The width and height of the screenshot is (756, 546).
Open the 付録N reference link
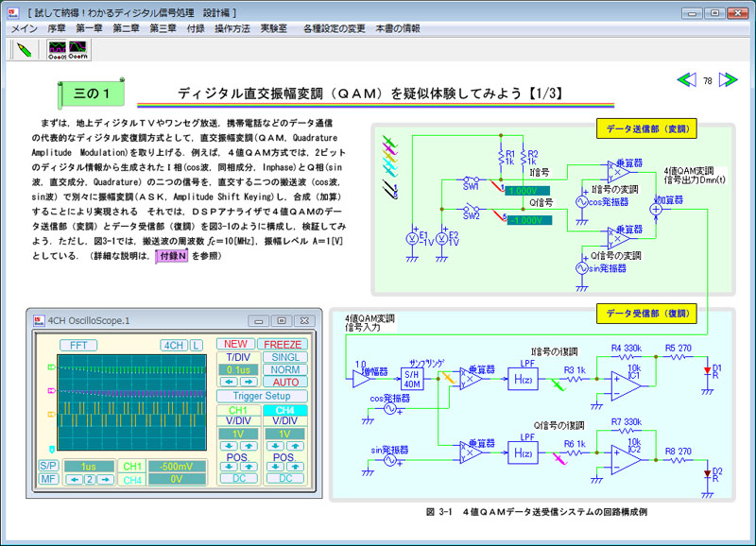click(x=172, y=256)
